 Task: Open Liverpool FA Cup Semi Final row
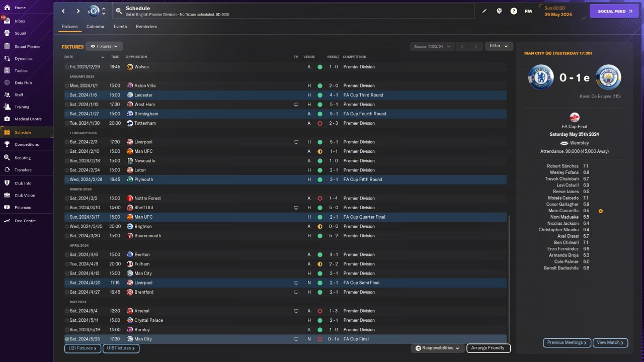[x=285, y=283]
